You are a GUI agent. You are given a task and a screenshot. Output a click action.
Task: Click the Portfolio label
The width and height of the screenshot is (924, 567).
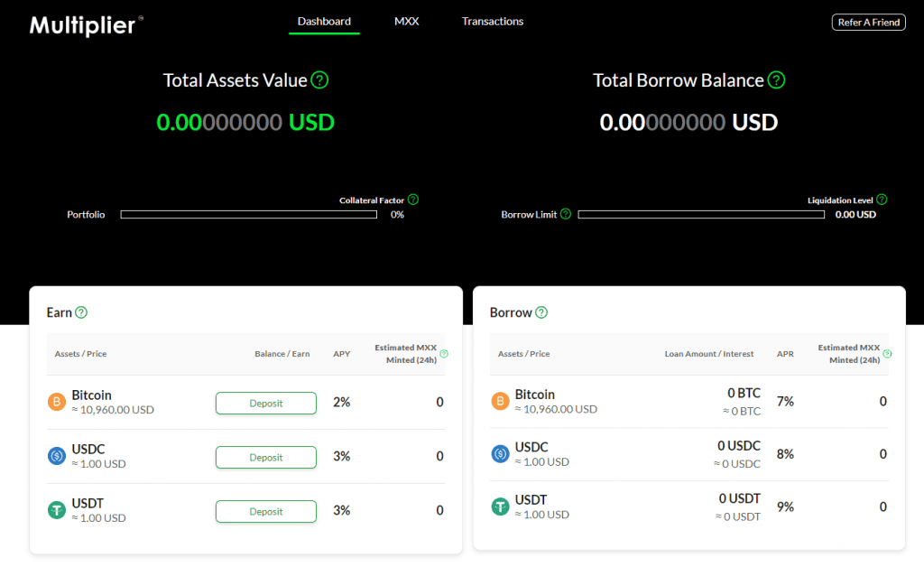pos(86,215)
